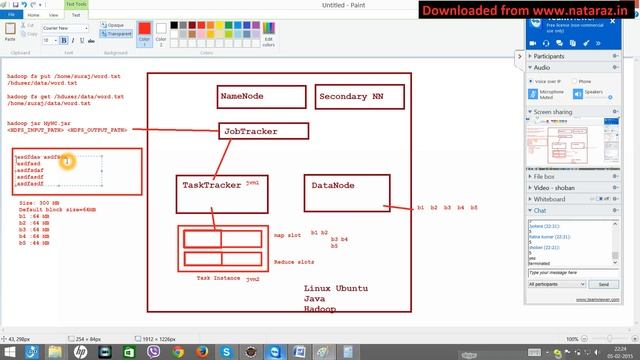Screen dimensions: 640x360
Task: Open Viber from the taskbar
Action: click(x=153, y=351)
